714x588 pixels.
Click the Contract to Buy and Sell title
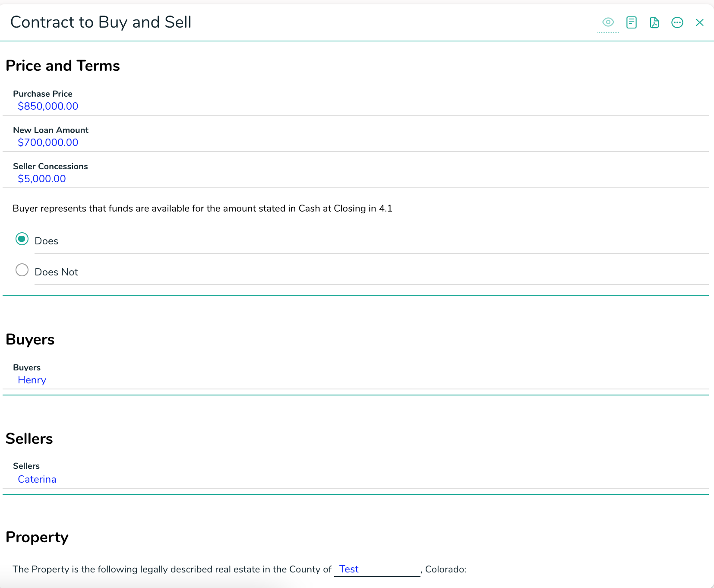[101, 22]
